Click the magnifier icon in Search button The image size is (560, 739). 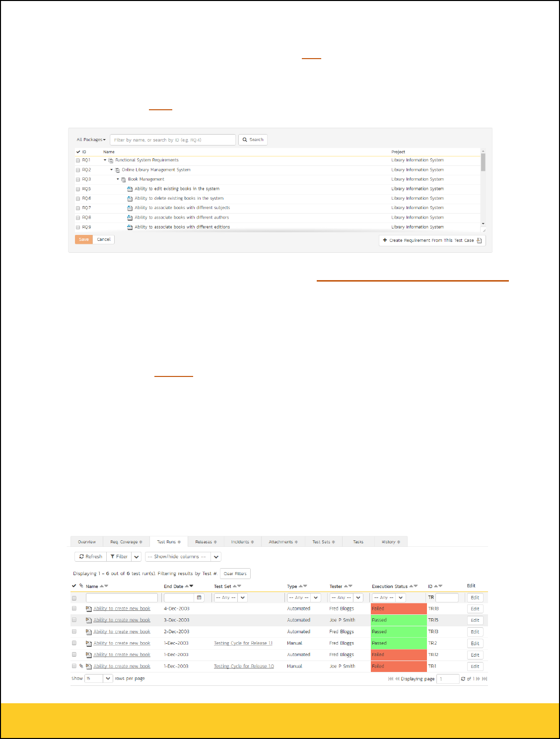click(245, 140)
